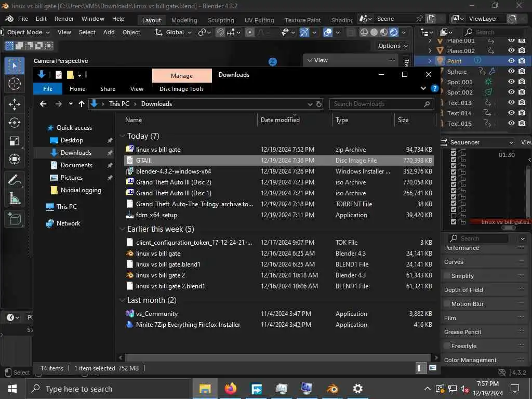Collapse the Last month (2) group
The height and width of the screenshot is (399, 532).
[122, 300]
